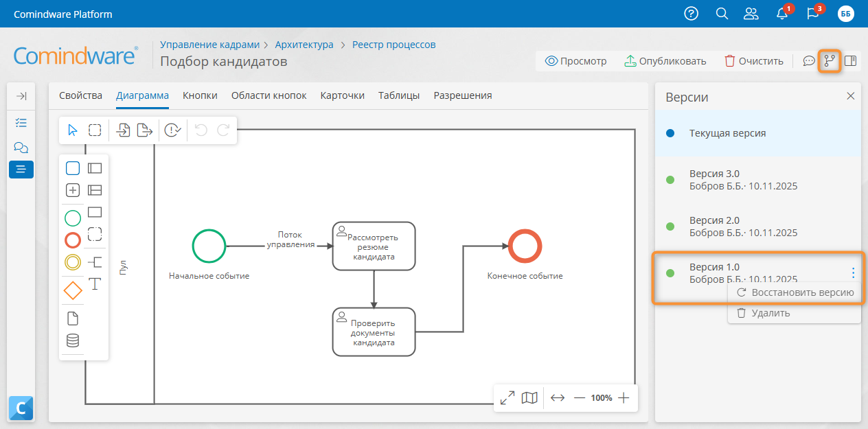The image size is (868, 429).
Task: Activate the marquee selection tool
Action: pyautogui.click(x=95, y=130)
